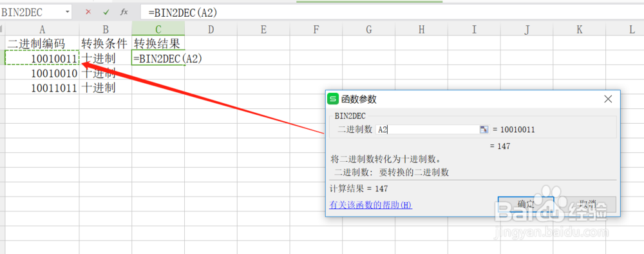This screenshot has height=254, width=644.
Task: Select column C header
Action: 158,29
